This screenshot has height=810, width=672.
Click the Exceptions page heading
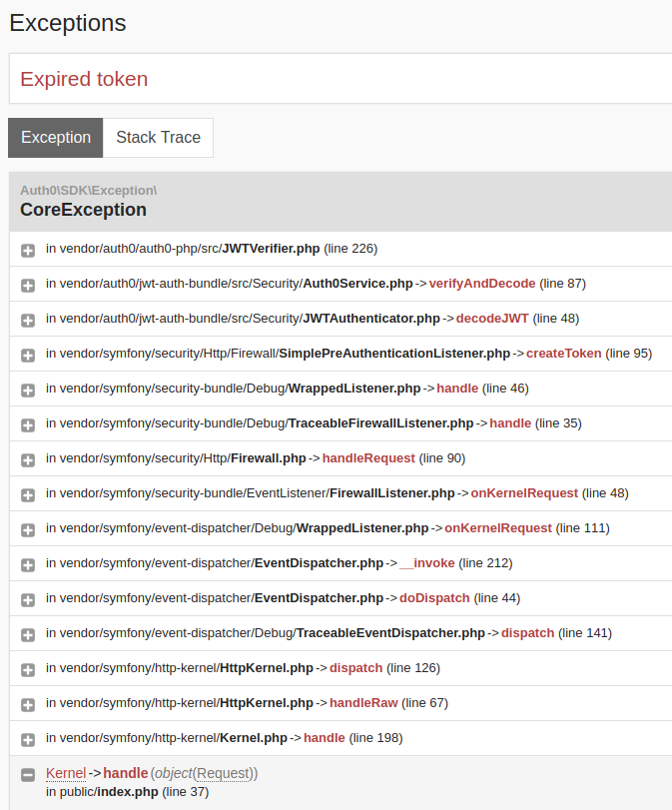[x=68, y=23]
